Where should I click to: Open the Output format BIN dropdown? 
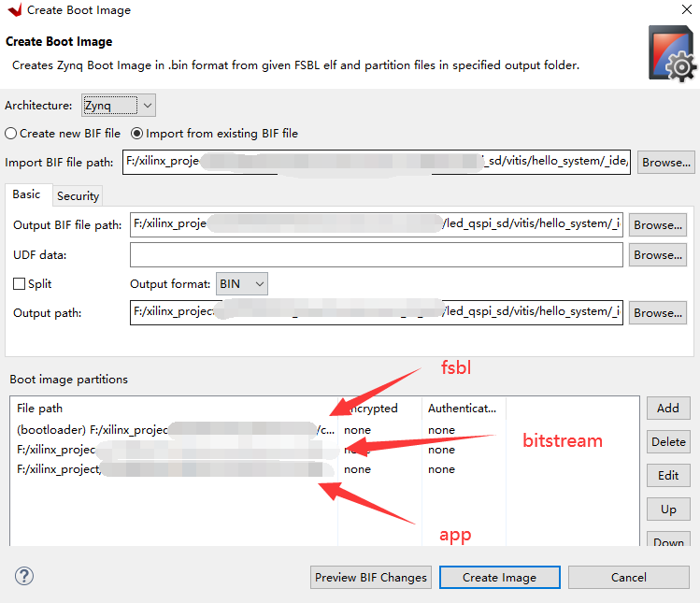(241, 284)
